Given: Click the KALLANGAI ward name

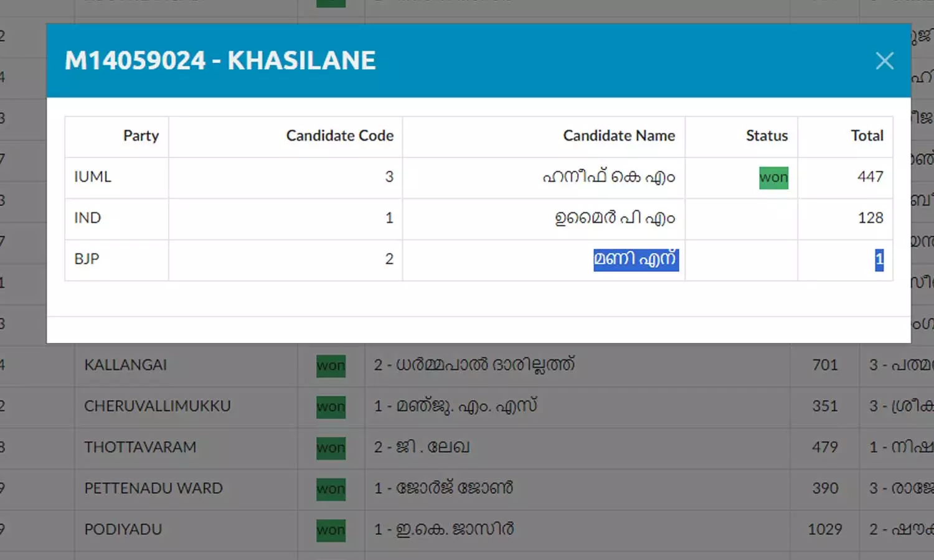Looking at the screenshot, I should click(x=126, y=365).
